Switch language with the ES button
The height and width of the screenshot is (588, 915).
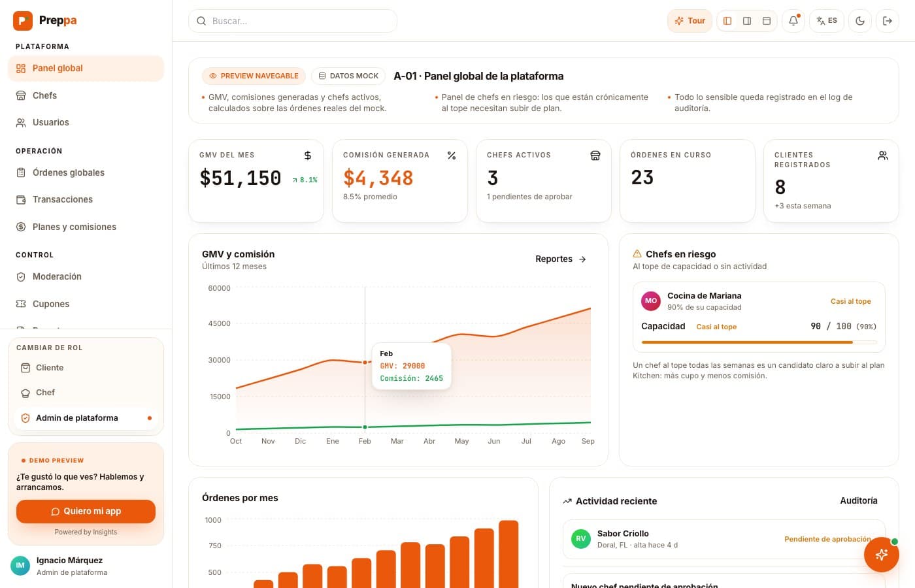(x=827, y=21)
